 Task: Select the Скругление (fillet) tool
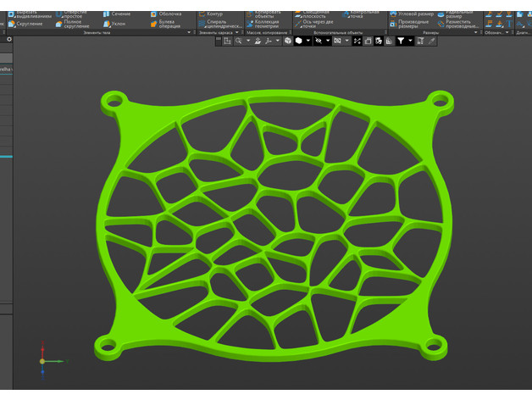(28, 24)
